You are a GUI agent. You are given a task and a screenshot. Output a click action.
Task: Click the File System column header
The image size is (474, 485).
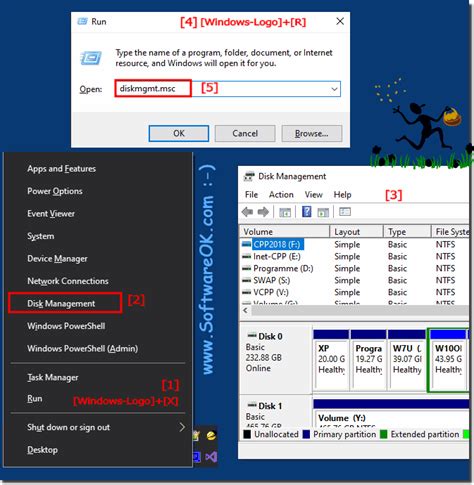(x=450, y=232)
